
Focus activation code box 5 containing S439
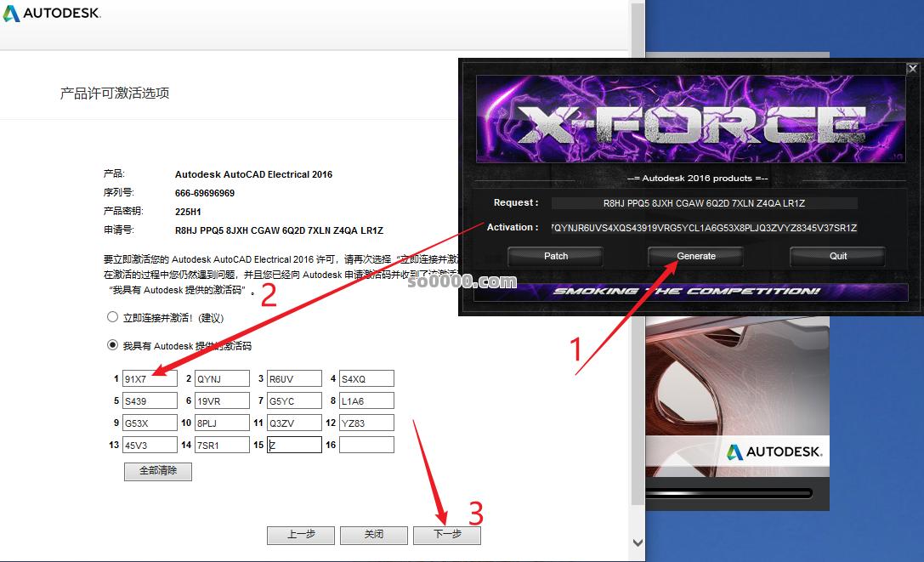[x=150, y=400]
